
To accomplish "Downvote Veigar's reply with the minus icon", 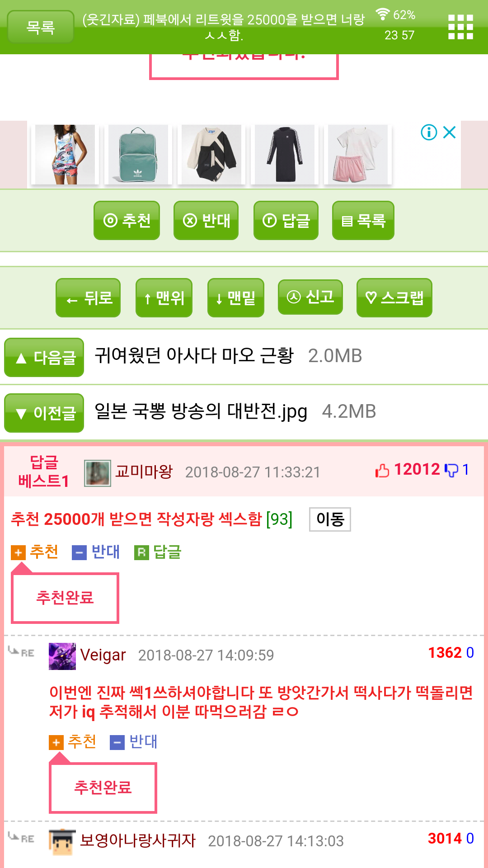I will (117, 742).
